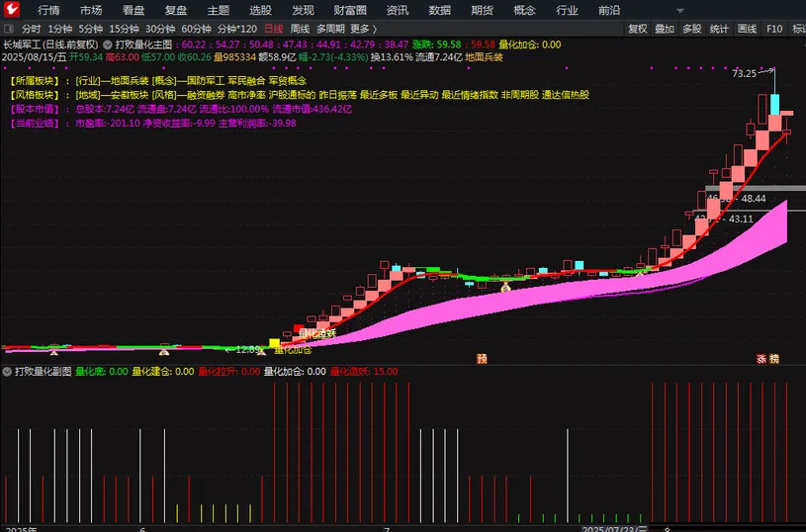Open the 选股 menu
The image size is (806, 532).
click(x=261, y=10)
